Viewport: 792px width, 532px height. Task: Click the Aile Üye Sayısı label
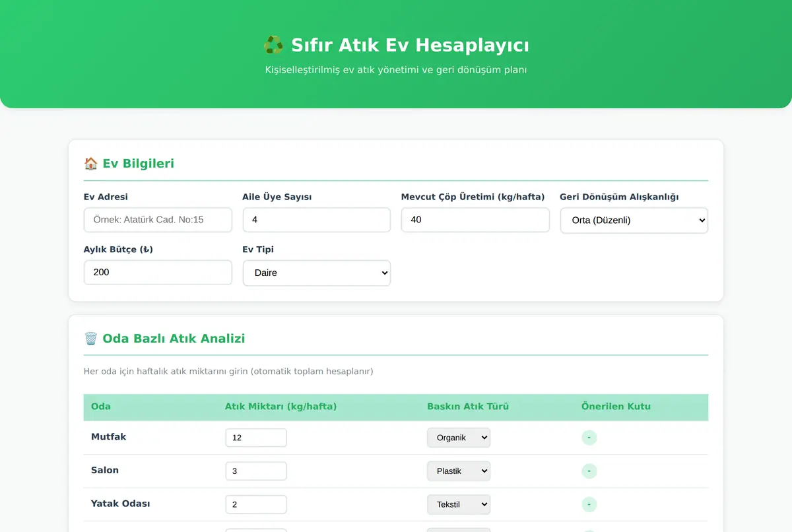277,197
